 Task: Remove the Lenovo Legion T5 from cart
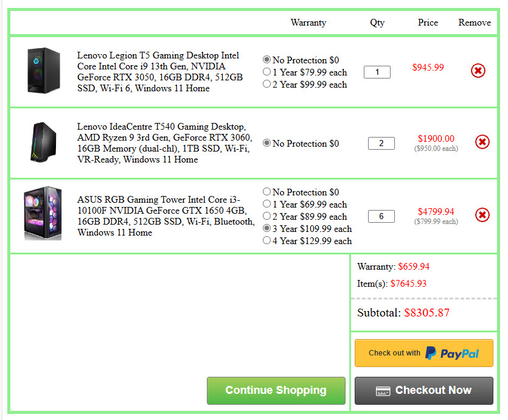(478, 71)
